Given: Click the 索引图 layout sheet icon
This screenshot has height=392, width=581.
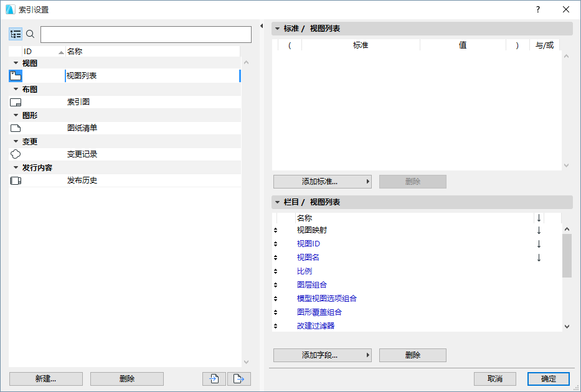Looking at the screenshot, I should [x=15, y=101].
